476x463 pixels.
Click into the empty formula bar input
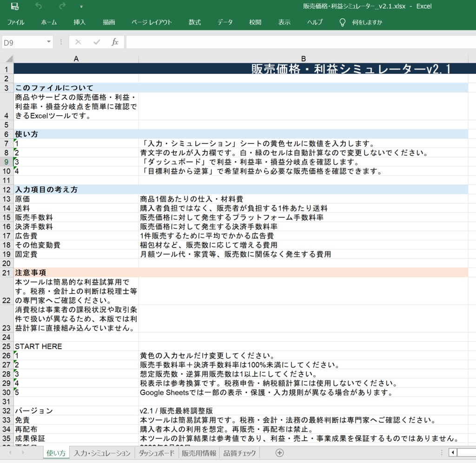pyautogui.click(x=301, y=42)
